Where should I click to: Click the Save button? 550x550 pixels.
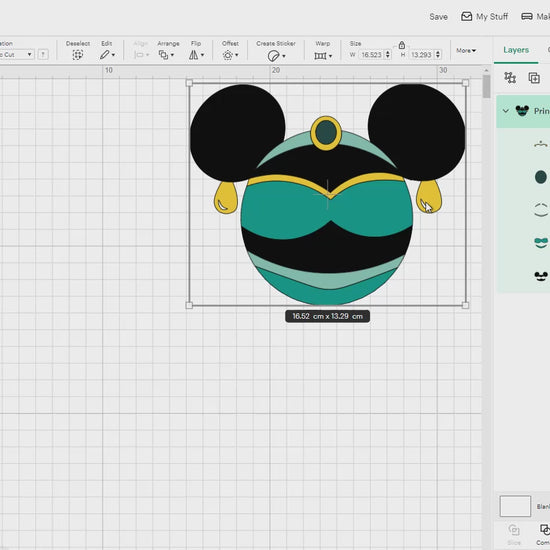tap(438, 16)
